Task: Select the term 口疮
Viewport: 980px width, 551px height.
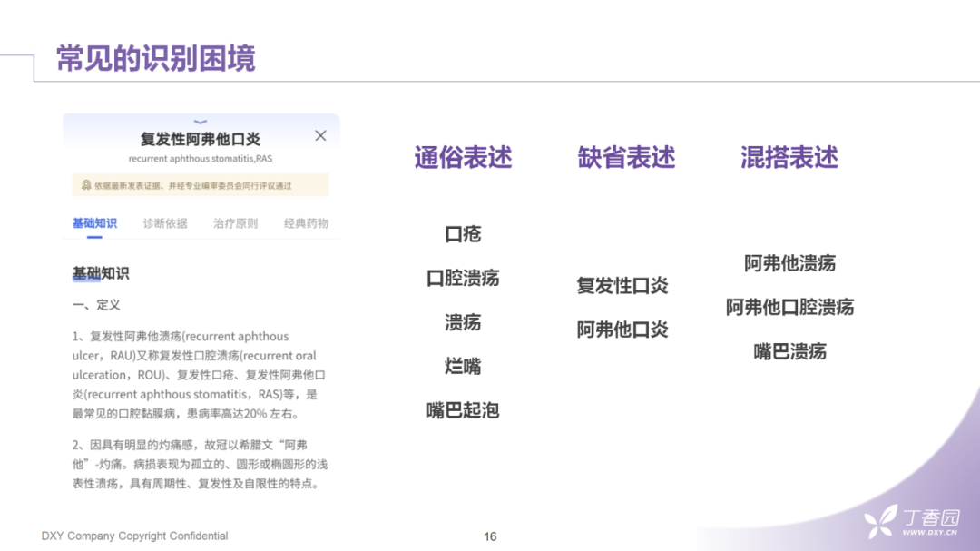Action: tap(463, 234)
